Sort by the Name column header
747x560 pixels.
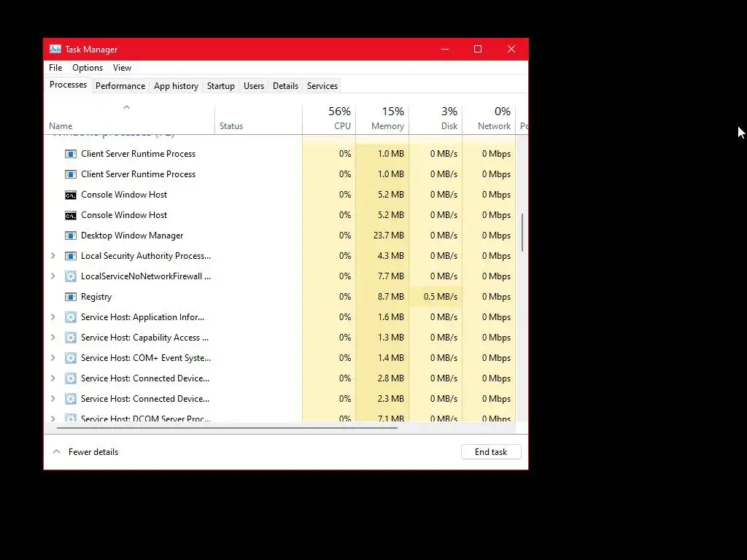[x=130, y=119]
